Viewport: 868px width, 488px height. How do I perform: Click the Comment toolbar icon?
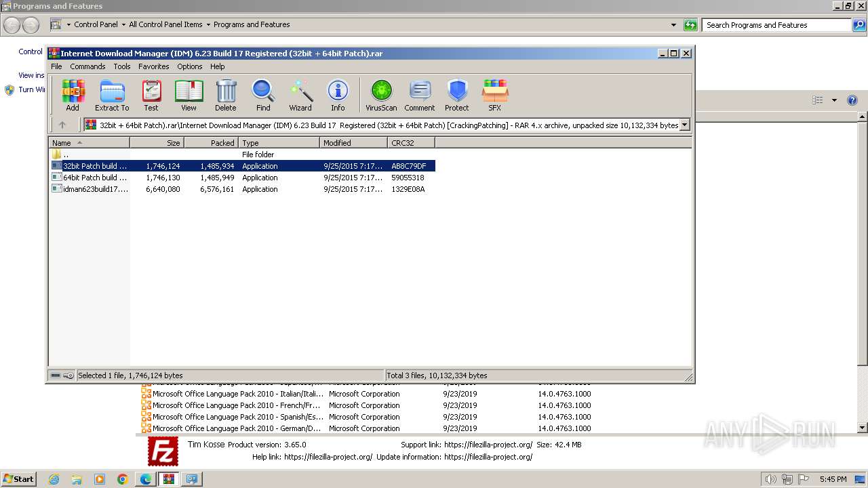click(x=420, y=96)
